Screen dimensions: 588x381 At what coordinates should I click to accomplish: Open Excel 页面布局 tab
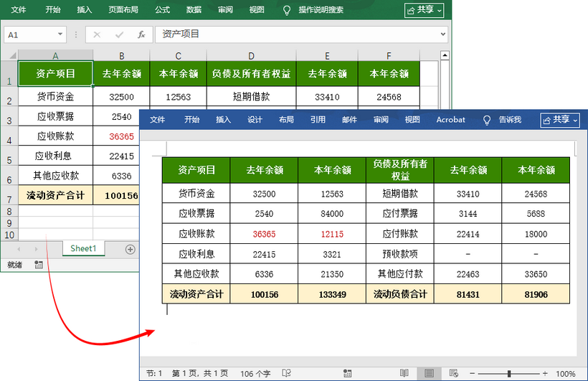[x=123, y=10]
